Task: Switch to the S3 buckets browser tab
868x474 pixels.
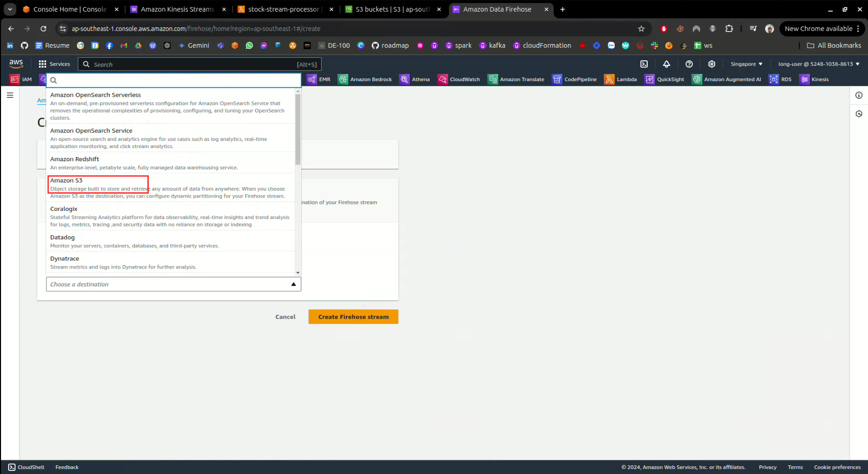Action: point(392,9)
